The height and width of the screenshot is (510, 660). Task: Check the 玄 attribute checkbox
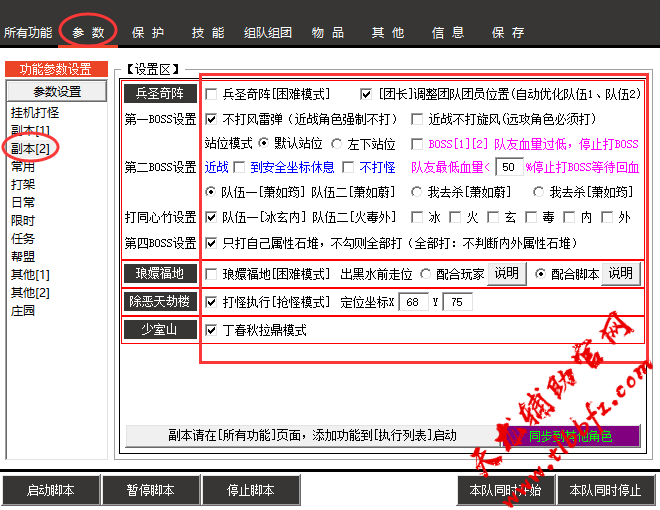coord(493,217)
